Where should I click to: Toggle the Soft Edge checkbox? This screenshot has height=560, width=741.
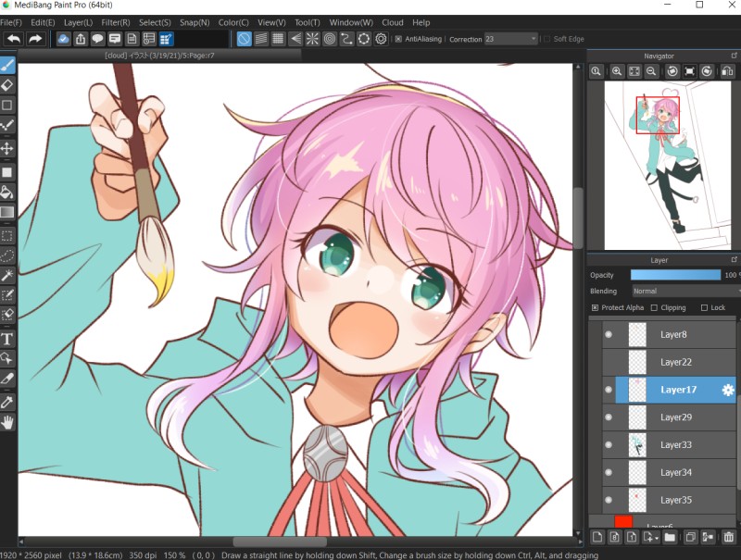click(546, 39)
